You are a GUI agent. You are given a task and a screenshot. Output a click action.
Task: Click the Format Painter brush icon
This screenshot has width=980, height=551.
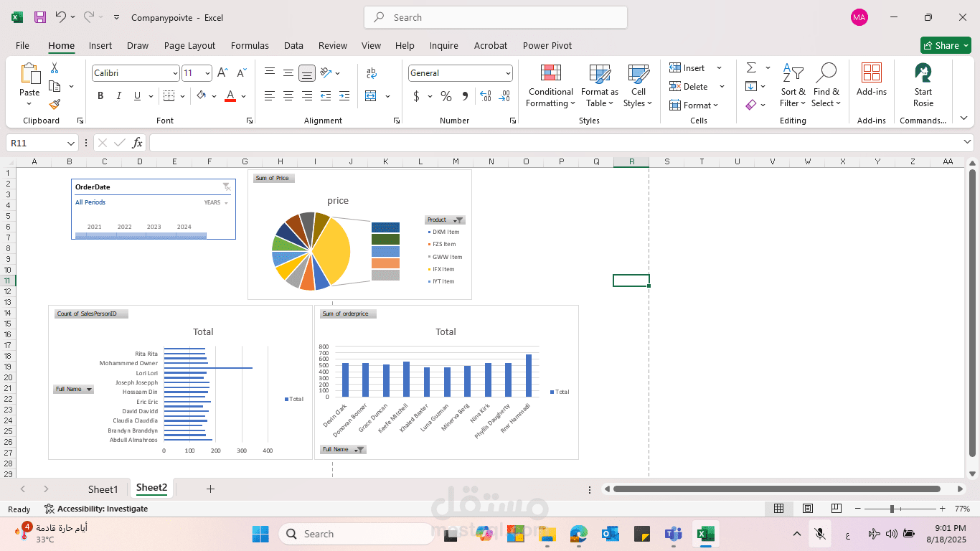(55, 105)
